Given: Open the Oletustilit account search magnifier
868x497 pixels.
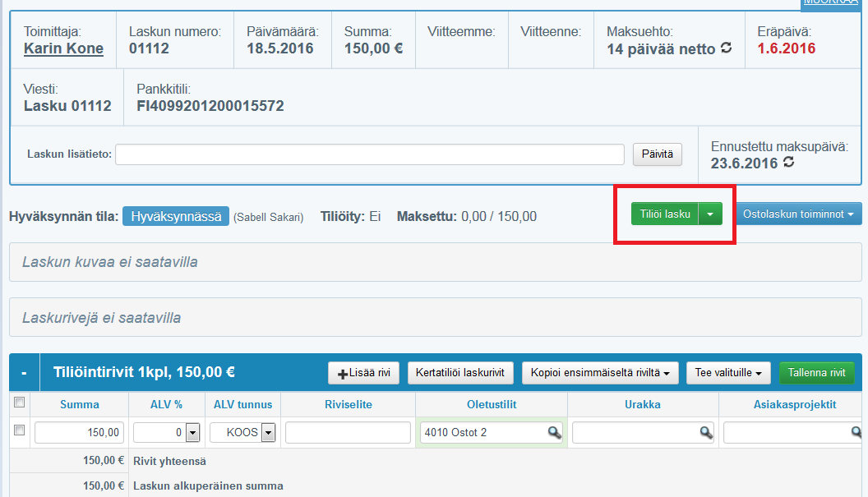Looking at the screenshot, I should coord(554,432).
